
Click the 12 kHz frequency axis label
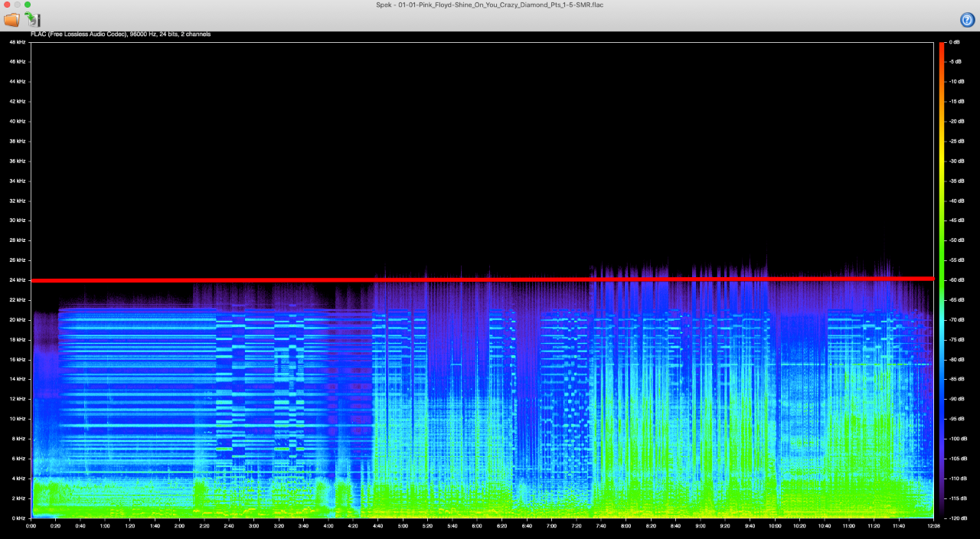click(x=17, y=399)
